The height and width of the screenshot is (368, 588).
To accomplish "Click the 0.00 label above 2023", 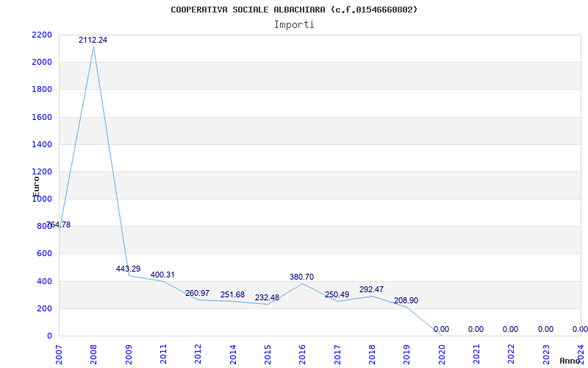I will click(545, 329).
